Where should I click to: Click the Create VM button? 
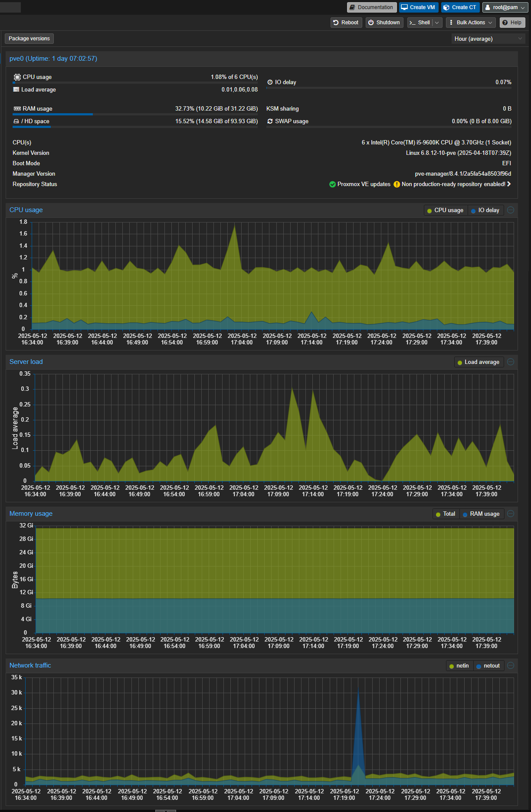pyautogui.click(x=418, y=7)
